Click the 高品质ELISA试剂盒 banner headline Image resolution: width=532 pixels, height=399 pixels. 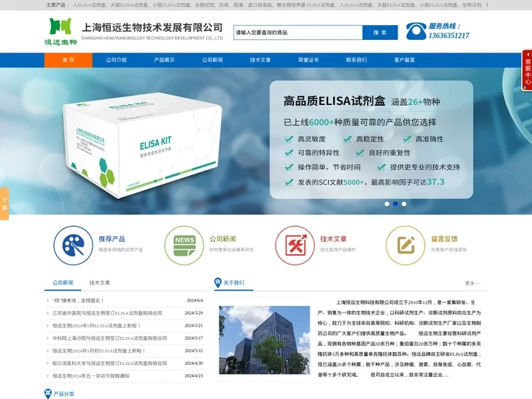pyautogui.click(x=334, y=101)
